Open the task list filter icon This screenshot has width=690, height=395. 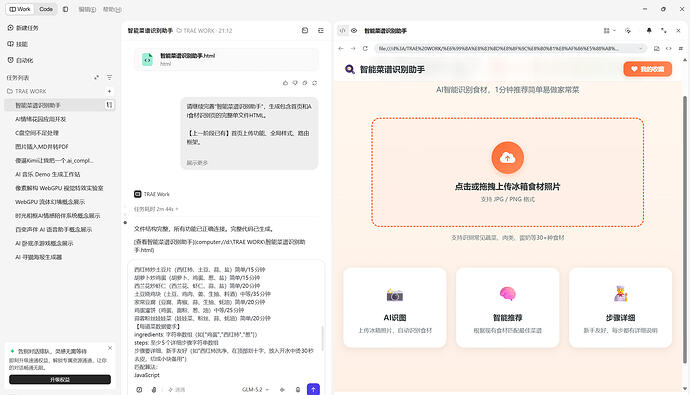point(110,77)
